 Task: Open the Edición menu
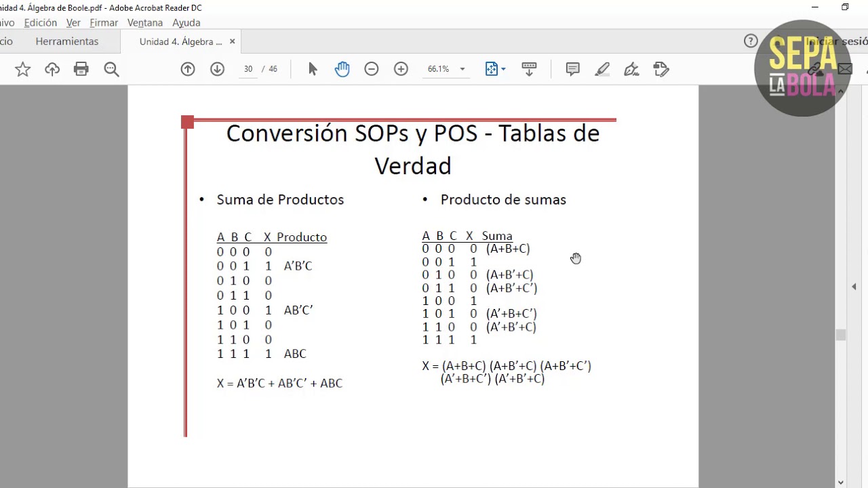[x=41, y=22]
